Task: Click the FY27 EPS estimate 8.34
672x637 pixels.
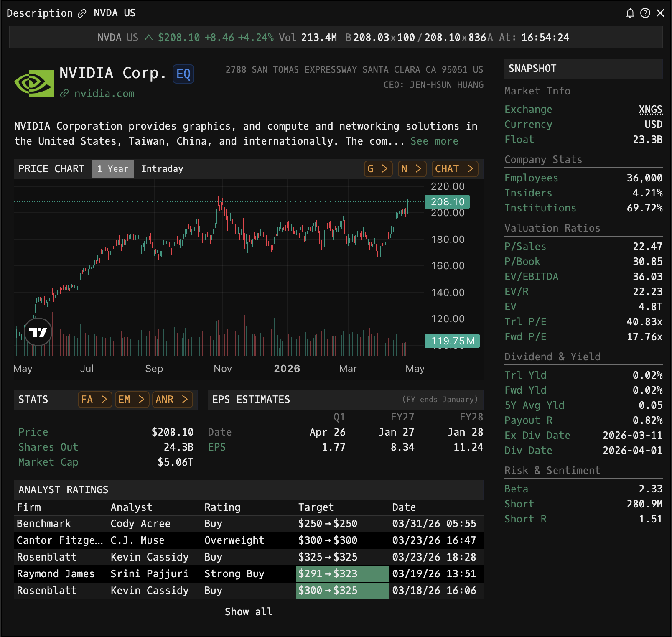Action: 402,447
